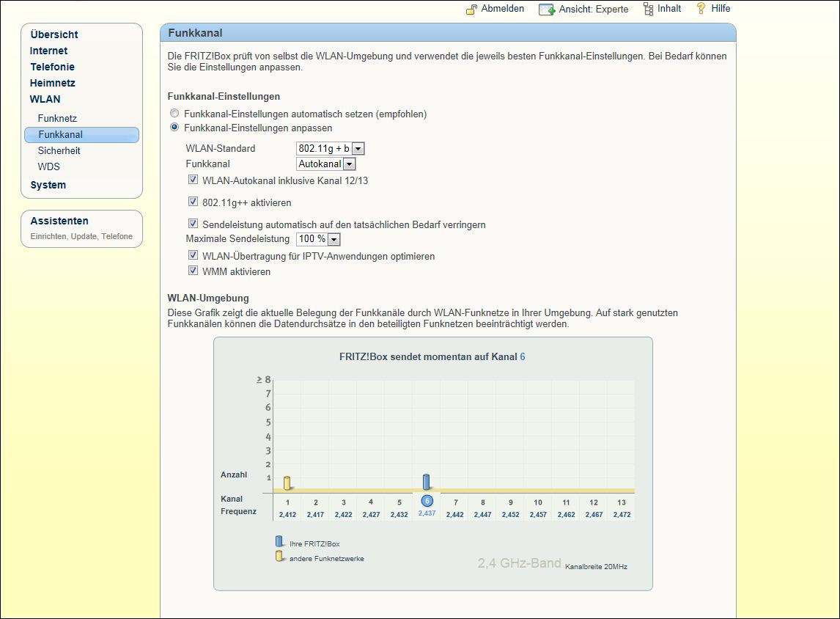Click frequency value 2,452
Viewport: 840px width, 619px height.
pyautogui.click(x=511, y=515)
